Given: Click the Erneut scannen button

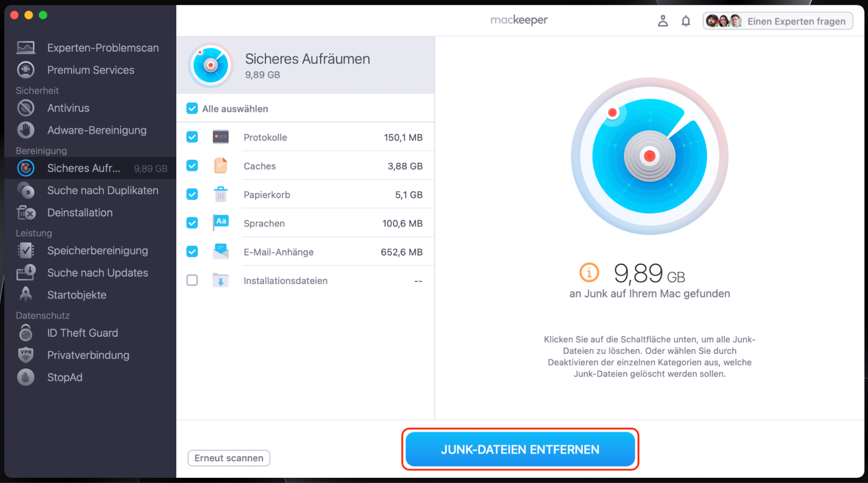Looking at the screenshot, I should 229,458.
